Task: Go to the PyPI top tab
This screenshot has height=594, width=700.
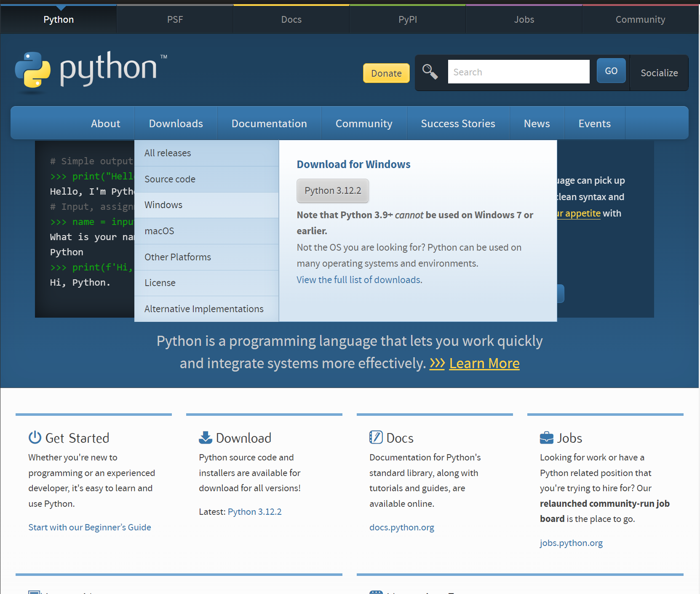Action: 408,19
